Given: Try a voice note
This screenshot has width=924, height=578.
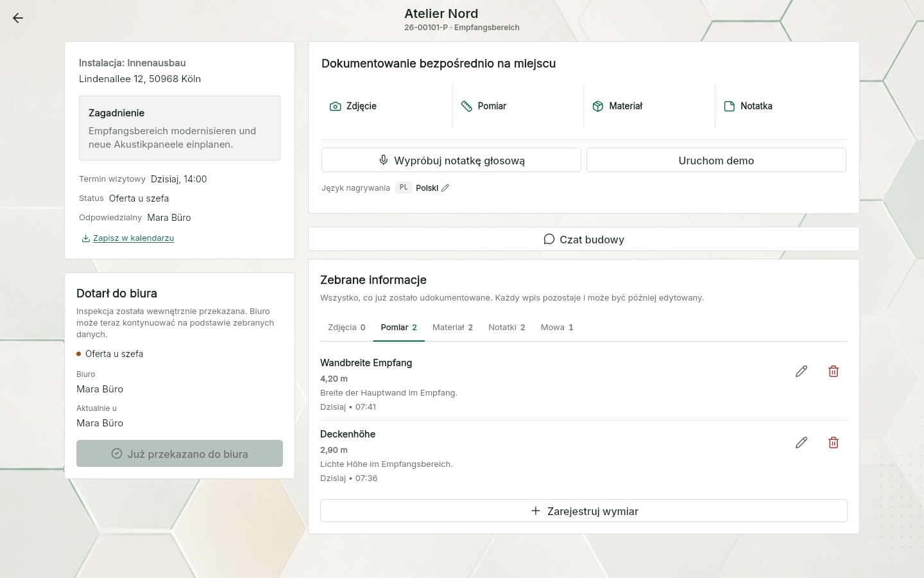Looking at the screenshot, I should tap(451, 161).
